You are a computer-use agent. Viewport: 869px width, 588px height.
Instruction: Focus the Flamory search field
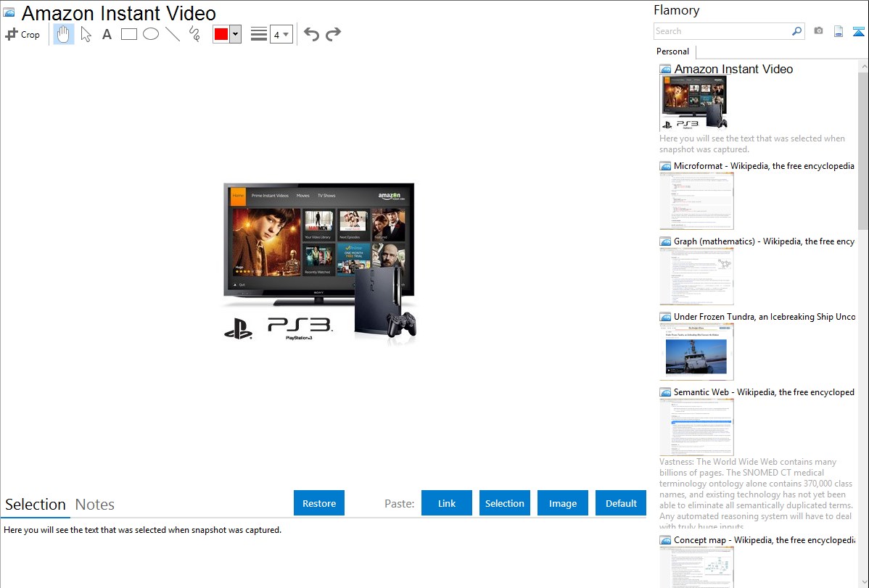[722, 31]
